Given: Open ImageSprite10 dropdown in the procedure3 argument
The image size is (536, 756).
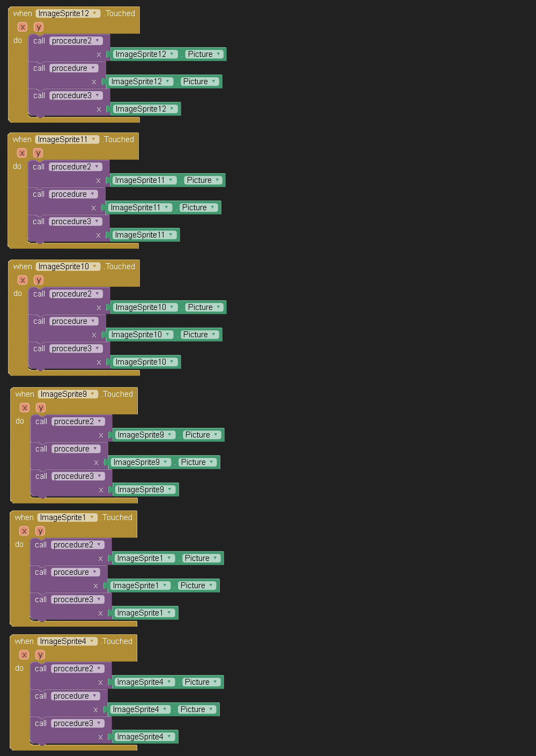Looking at the screenshot, I should pos(172,362).
